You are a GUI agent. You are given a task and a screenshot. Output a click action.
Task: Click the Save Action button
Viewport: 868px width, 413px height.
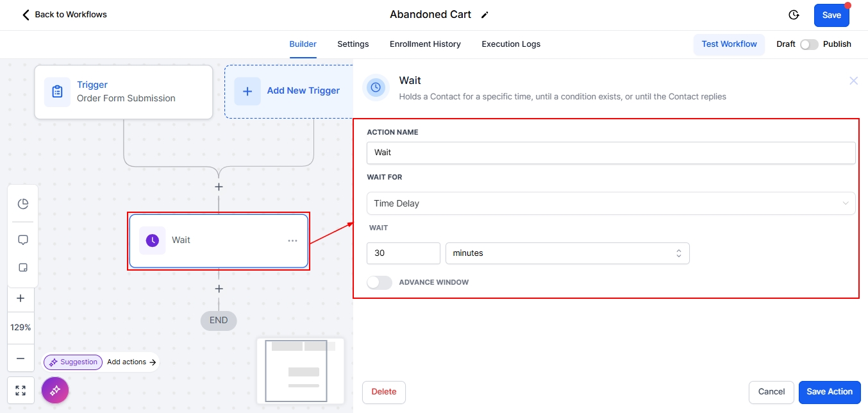coord(829,392)
